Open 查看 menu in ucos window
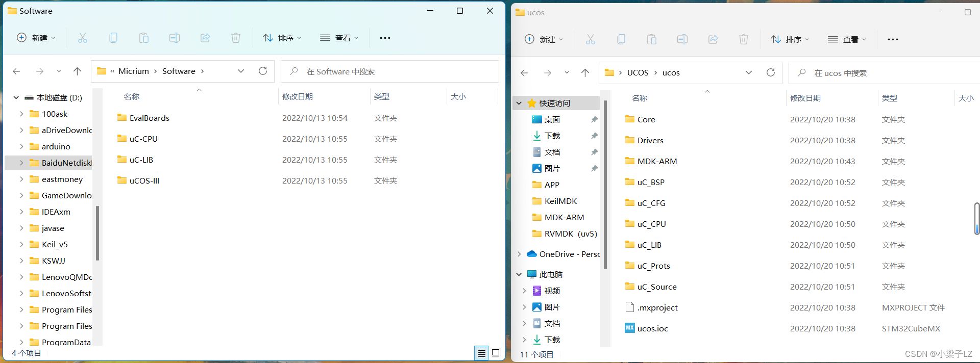Screen dimensions: 980x363 [847, 39]
